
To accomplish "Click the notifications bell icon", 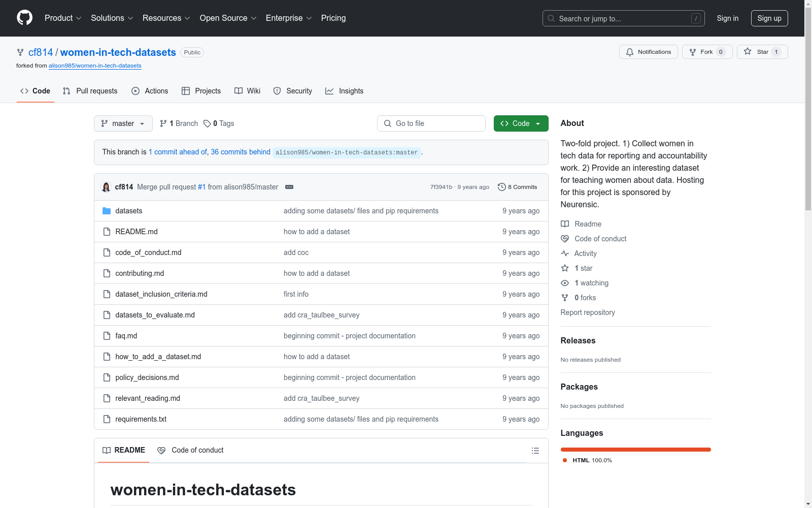I will click(x=630, y=52).
